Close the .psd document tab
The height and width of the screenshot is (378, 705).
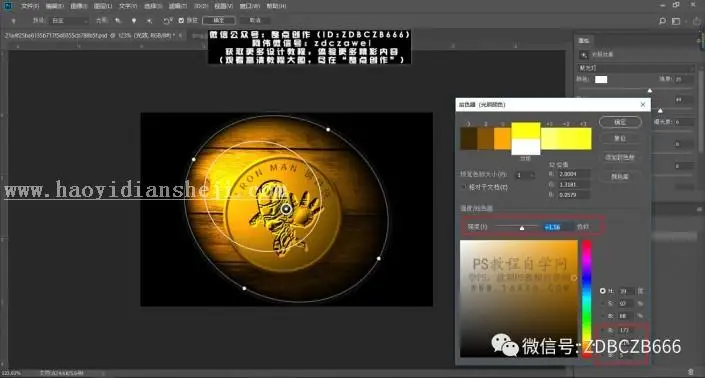point(181,35)
